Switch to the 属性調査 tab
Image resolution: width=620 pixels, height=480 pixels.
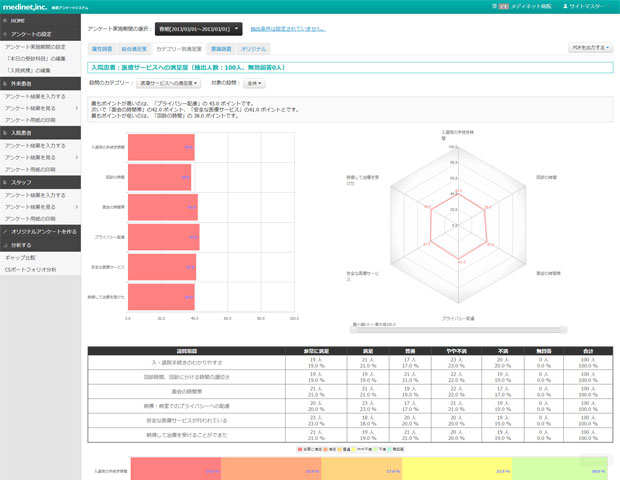click(101, 48)
